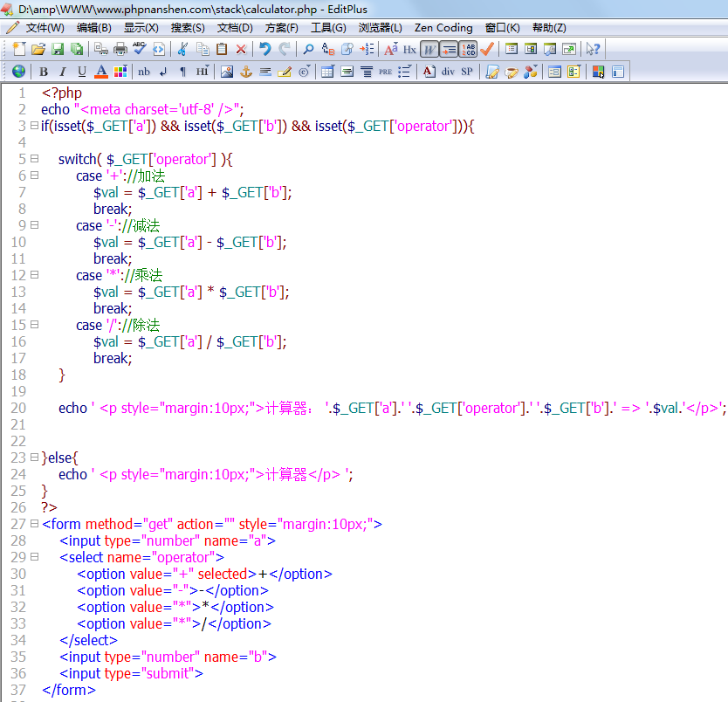Viewport: 728px width, 702px height.
Task: Click the PRE tag icon
Action: (x=385, y=72)
